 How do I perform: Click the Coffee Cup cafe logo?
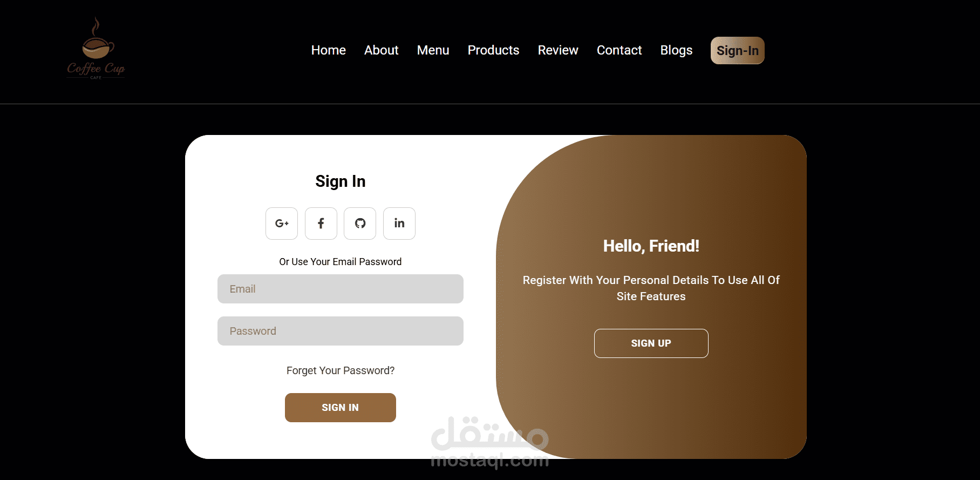click(x=96, y=48)
